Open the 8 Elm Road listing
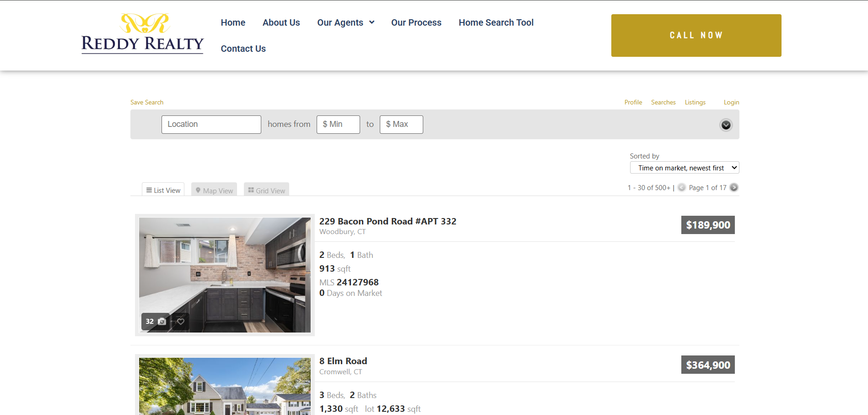Screen dimensions: 868x415 (343, 361)
